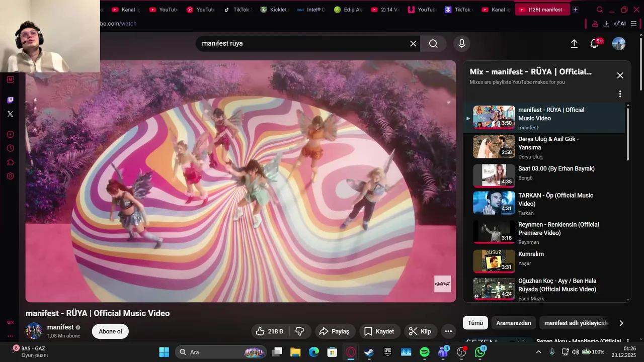The image size is (644, 362).
Task: Open manifest channel name link
Action: click(60, 327)
